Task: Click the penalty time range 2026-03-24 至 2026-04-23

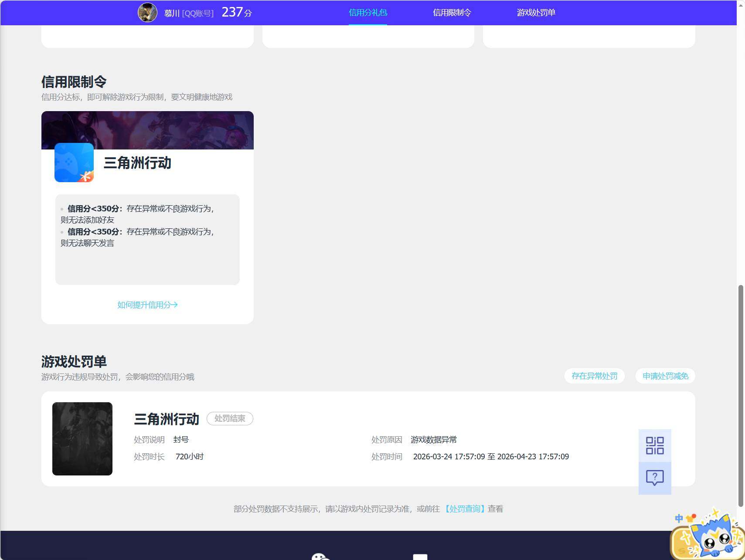Action: (x=491, y=457)
